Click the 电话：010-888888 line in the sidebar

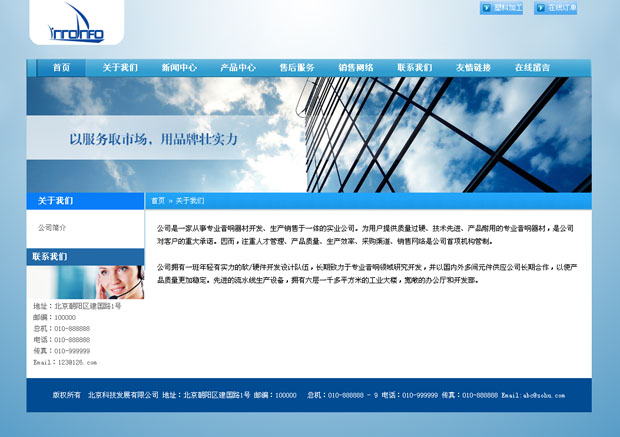coord(62,340)
